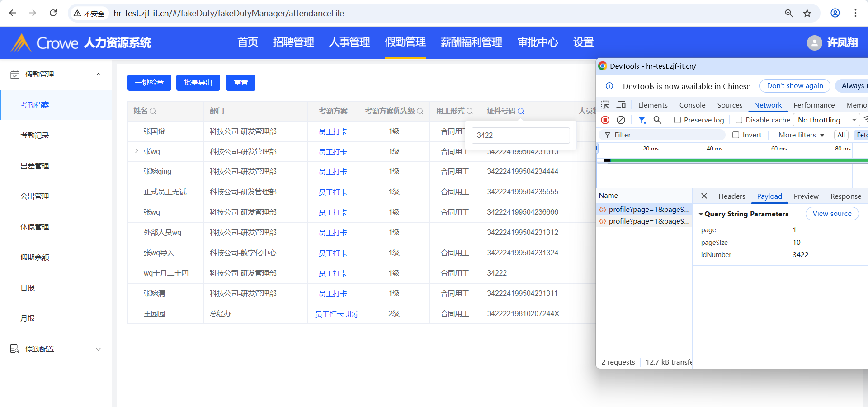This screenshot has height=407, width=868.
Task: Activate the inspect element picker icon
Action: coord(605,105)
